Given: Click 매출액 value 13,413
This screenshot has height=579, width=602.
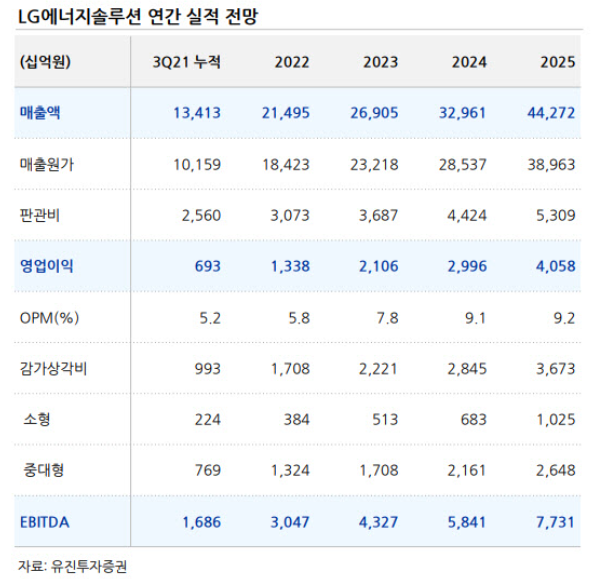Looking at the screenshot, I should coord(197,113).
